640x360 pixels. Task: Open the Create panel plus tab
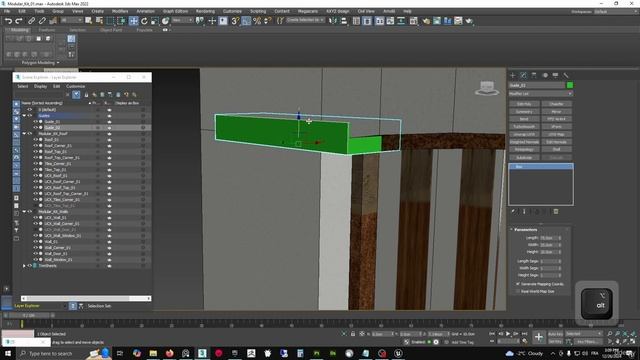click(513, 75)
